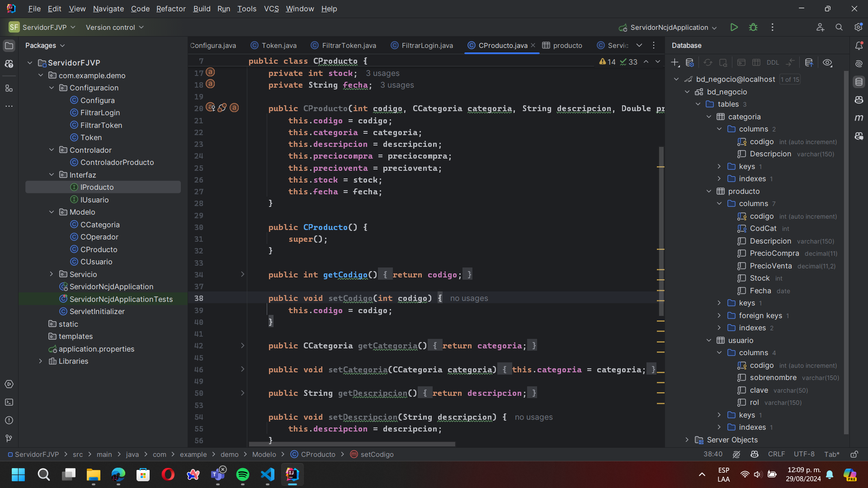Click the AI Assistant swirl icon
This screenshot has width=868, height=488.
pos(859,63)
